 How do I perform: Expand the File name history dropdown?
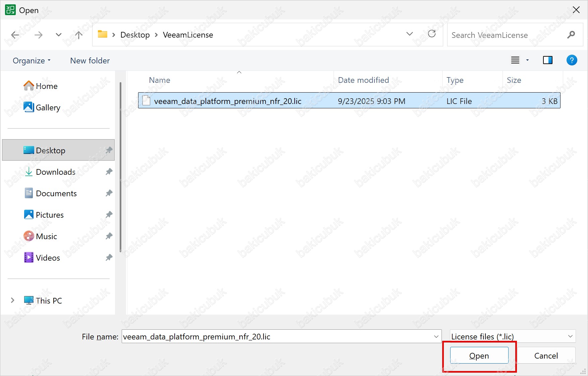[436, 336]
